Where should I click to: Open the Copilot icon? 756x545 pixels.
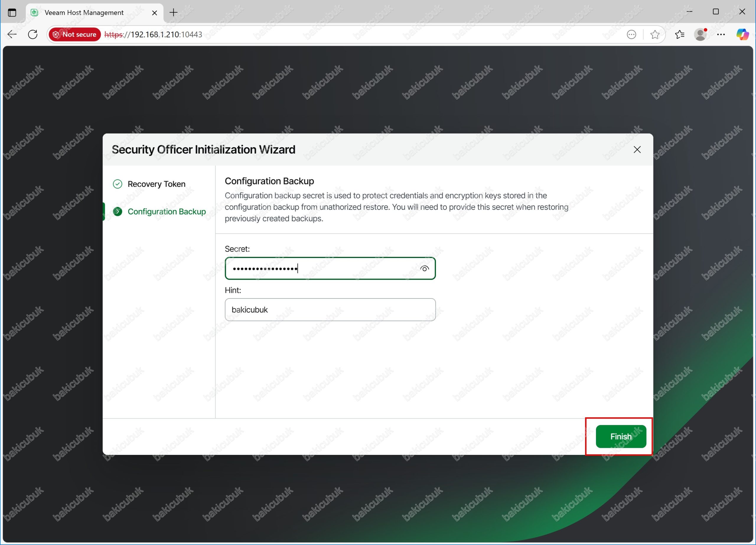click(742, 34)
